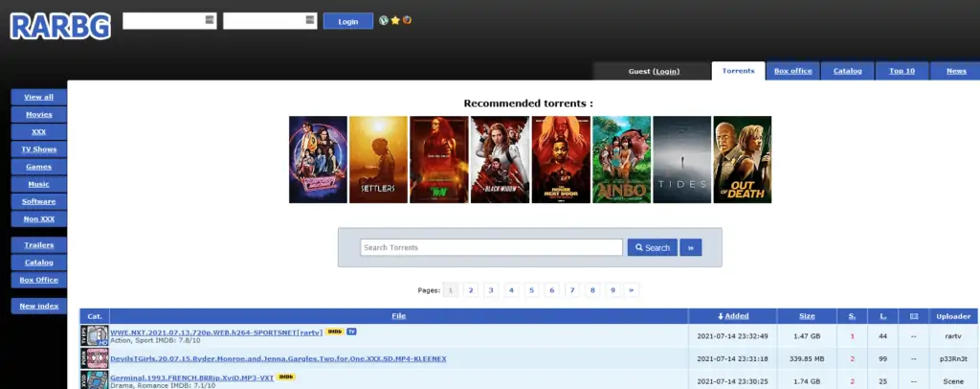The height and width of the screenshot is (389, 980).
Task: Click the yellow star bookmark icon
Action: (395, 20)
